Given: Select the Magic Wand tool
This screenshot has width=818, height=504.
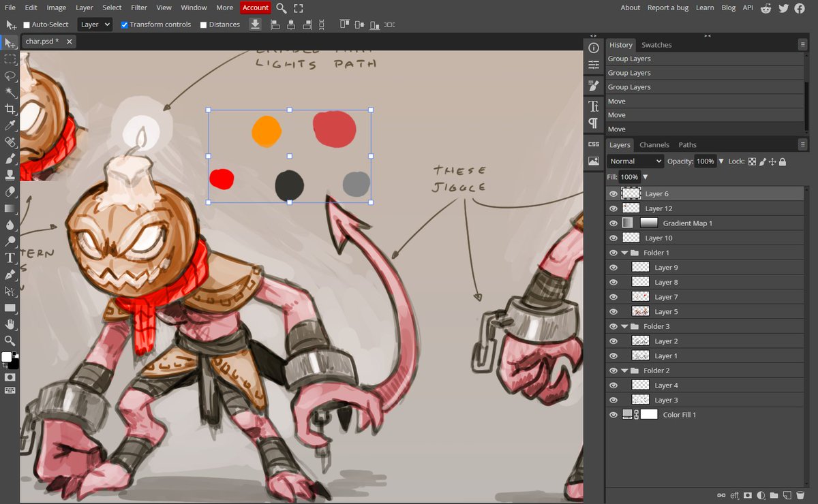Looking at the screenshot, I should 10,92.
